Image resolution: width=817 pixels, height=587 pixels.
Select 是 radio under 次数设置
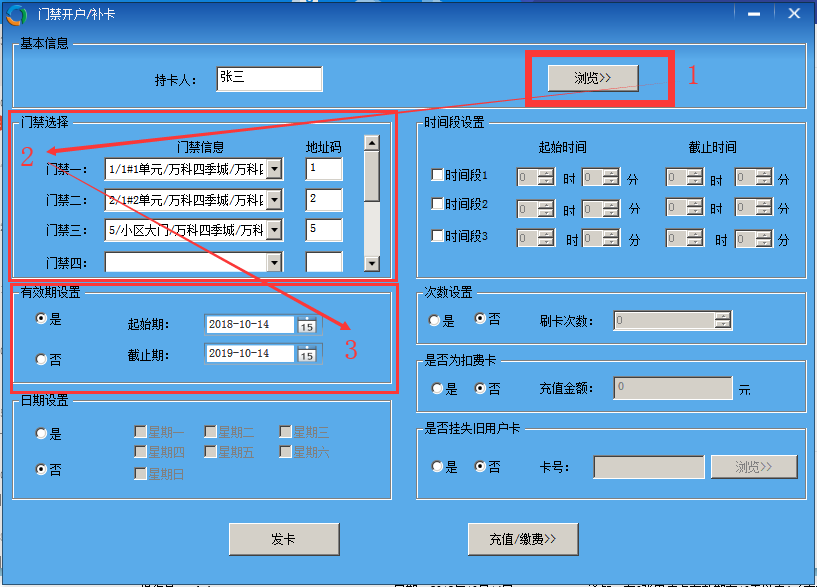[434, 320]
